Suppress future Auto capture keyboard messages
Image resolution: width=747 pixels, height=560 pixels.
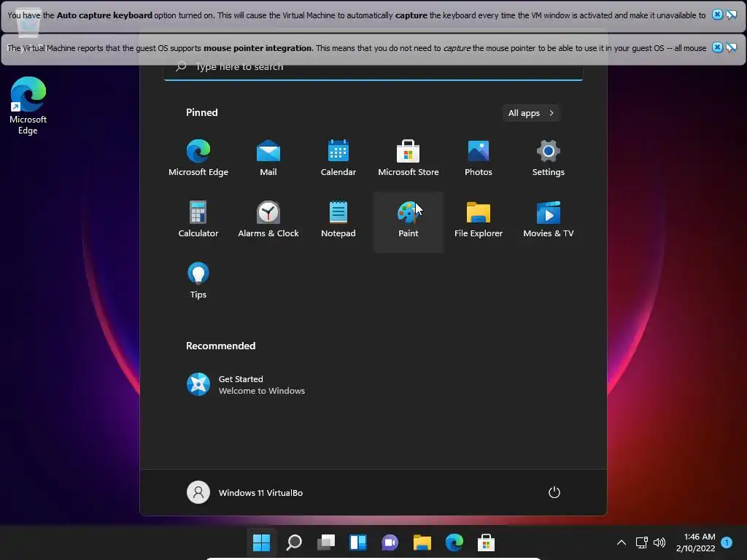point(731,15)
